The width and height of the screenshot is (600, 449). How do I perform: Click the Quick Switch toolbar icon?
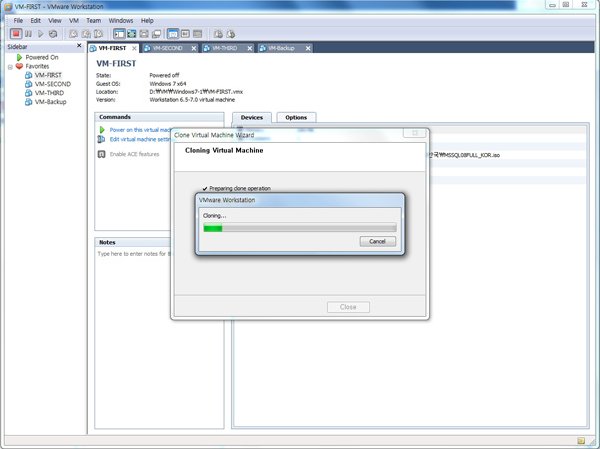point(144,34)
